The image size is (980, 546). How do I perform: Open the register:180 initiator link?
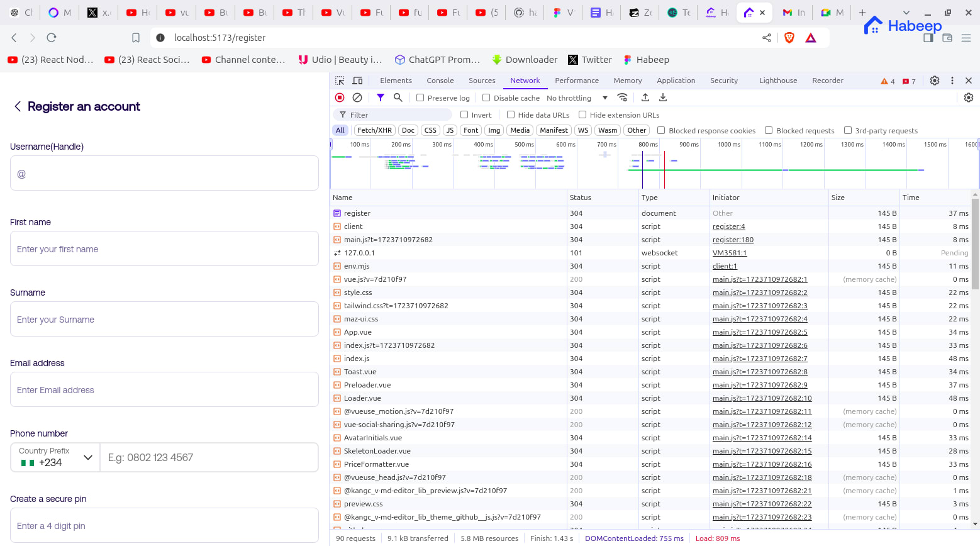(x=733, y=240)
